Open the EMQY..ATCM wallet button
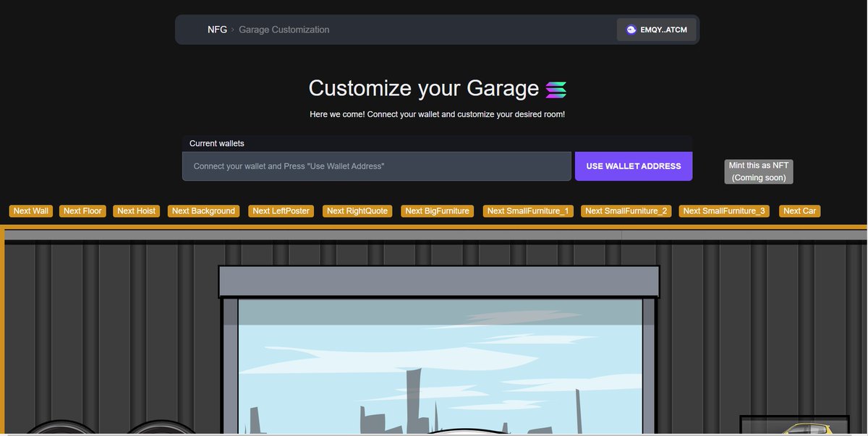Screen dimensions: 868x436 click(x=657, y=30)
